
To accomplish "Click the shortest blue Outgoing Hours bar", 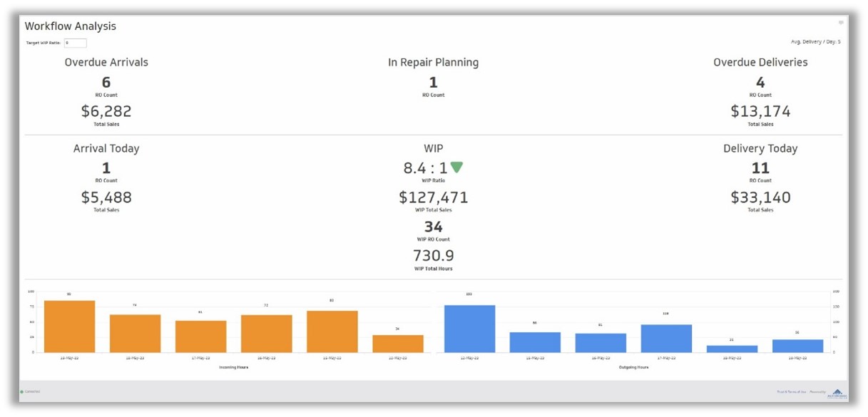I will tap(732, 349).
